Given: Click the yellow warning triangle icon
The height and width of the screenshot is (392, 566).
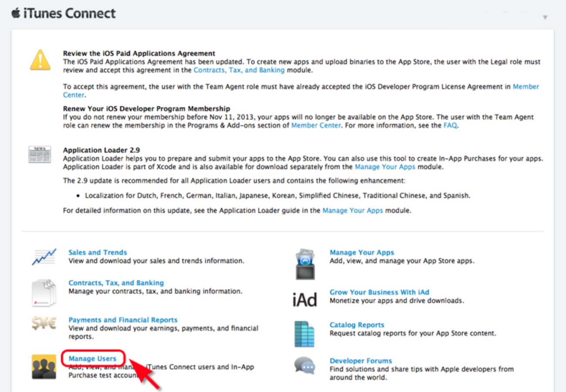Looking at the screenshot, I should click(x=40, y=60).
